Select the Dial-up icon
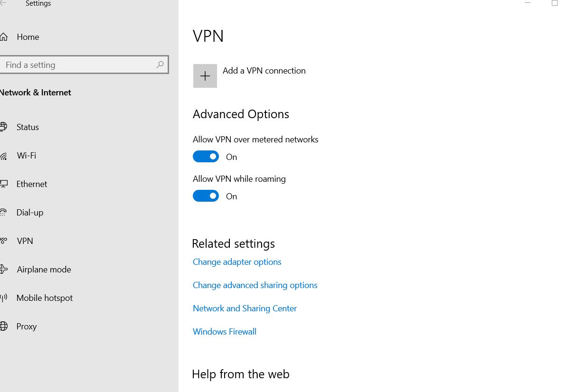 coord(3,213)
